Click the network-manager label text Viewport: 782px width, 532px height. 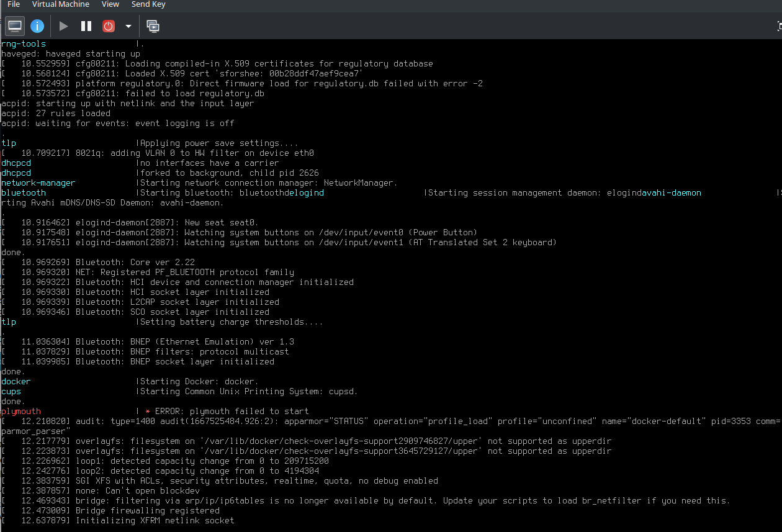coord(38,183)
